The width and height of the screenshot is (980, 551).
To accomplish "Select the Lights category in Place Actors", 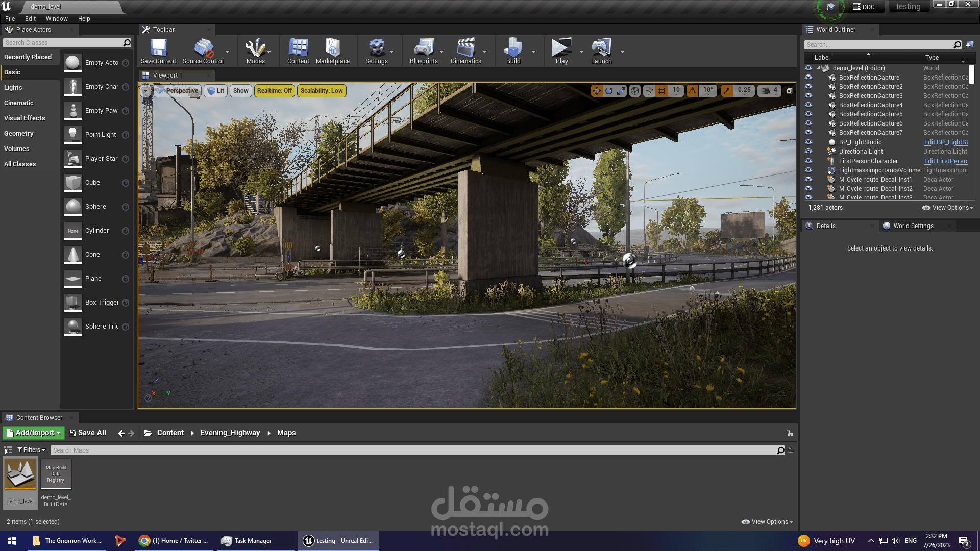I will [13, 88].
